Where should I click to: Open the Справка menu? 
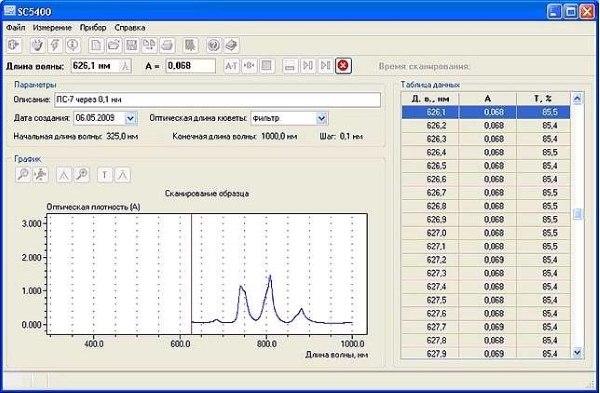pyautogui.click(x=130, y=28)
